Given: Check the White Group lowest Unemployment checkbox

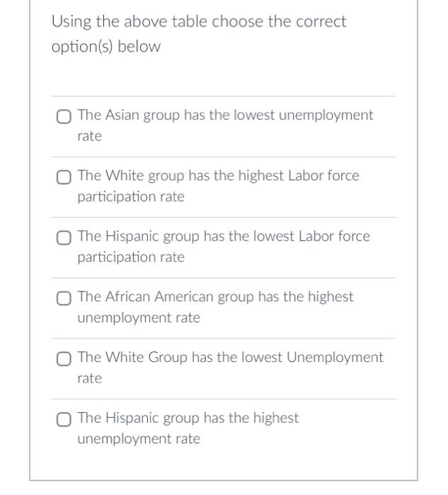Looking at the screenshot, I should [x=64, y=359].
